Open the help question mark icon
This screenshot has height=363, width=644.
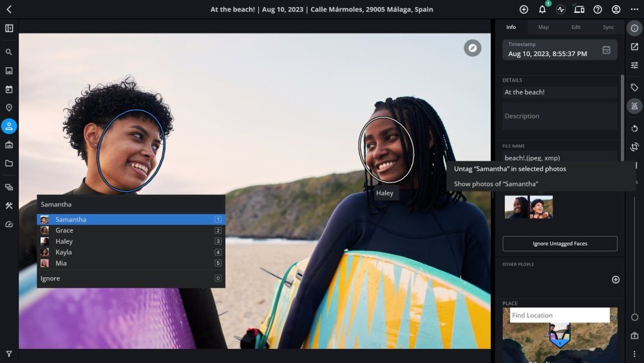tap(598, 10)
